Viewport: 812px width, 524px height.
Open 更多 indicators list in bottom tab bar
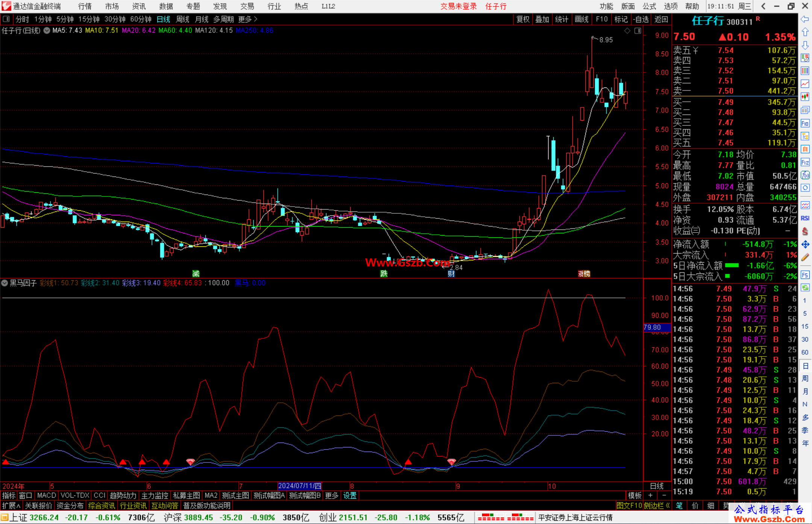332,495
